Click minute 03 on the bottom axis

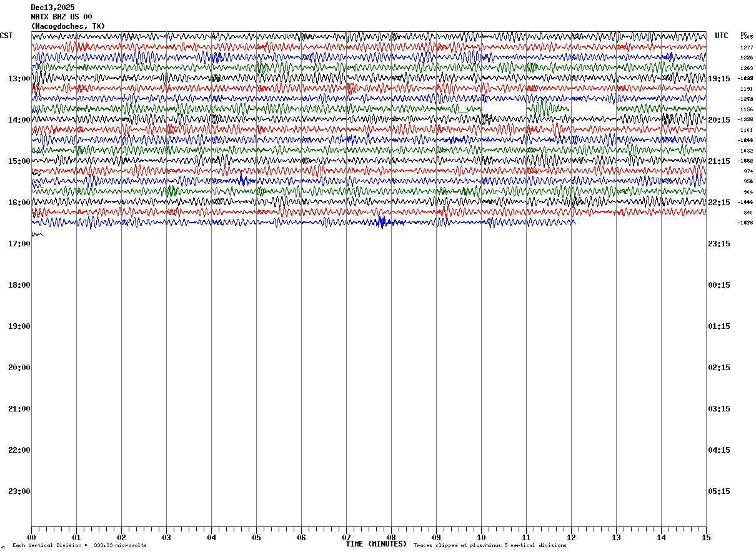166,537
